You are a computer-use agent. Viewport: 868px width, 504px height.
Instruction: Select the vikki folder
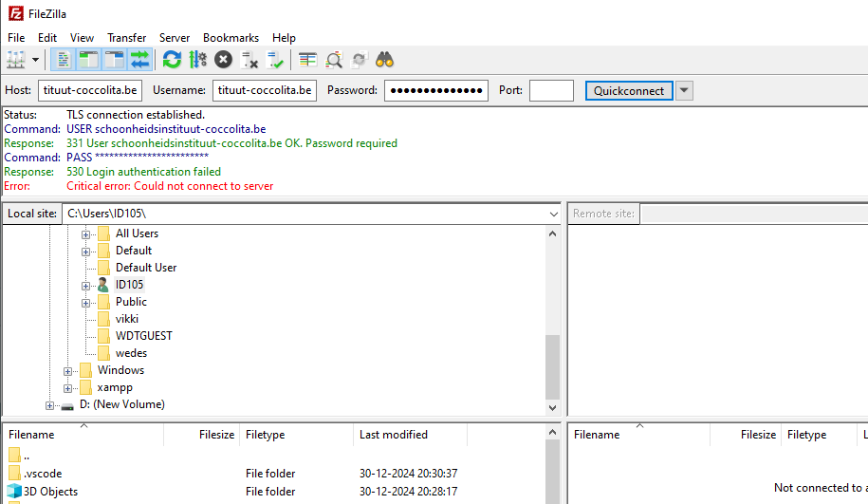tap(127, 319)
